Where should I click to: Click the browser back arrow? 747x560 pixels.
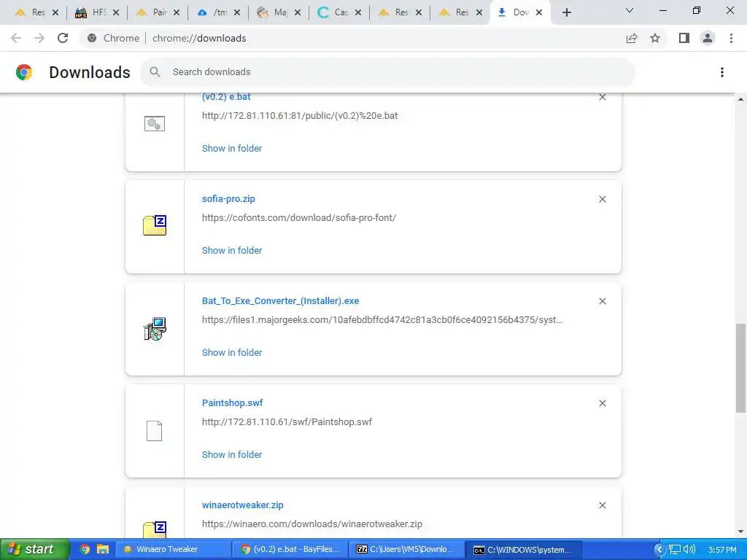(16, 38)
